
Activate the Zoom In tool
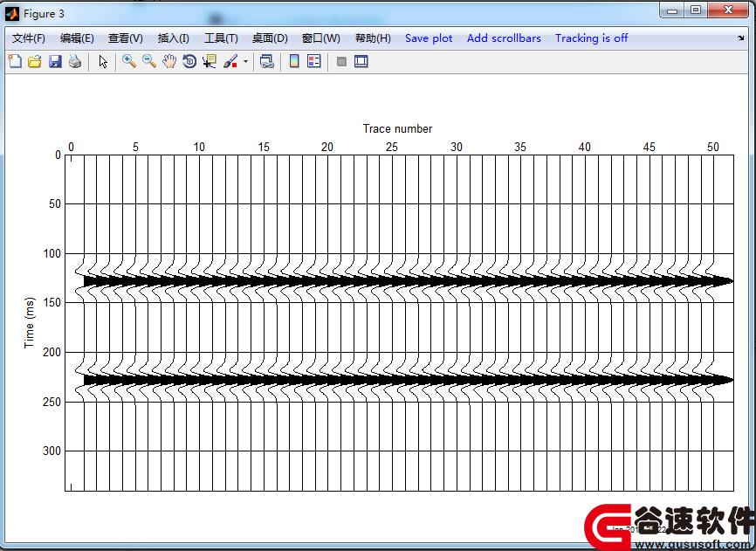128,61
